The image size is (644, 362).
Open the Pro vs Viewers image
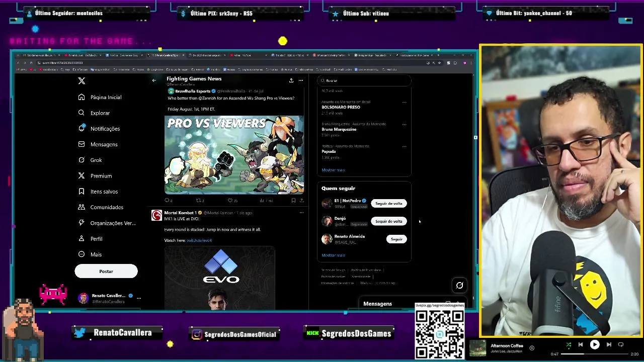click(234, 155)
